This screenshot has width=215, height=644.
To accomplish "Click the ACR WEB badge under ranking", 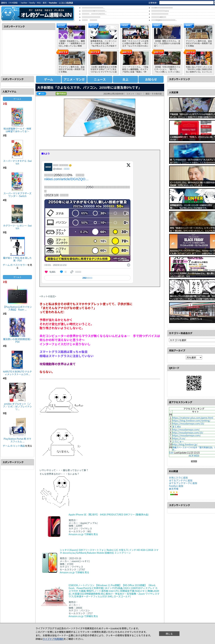I will click(194, 461).
